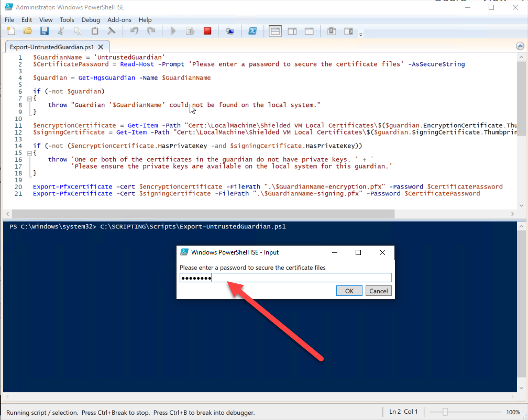Click the $signingCertificate variable on line 12
The height and width of the screenshot is (420, 528).
(69, 132)
